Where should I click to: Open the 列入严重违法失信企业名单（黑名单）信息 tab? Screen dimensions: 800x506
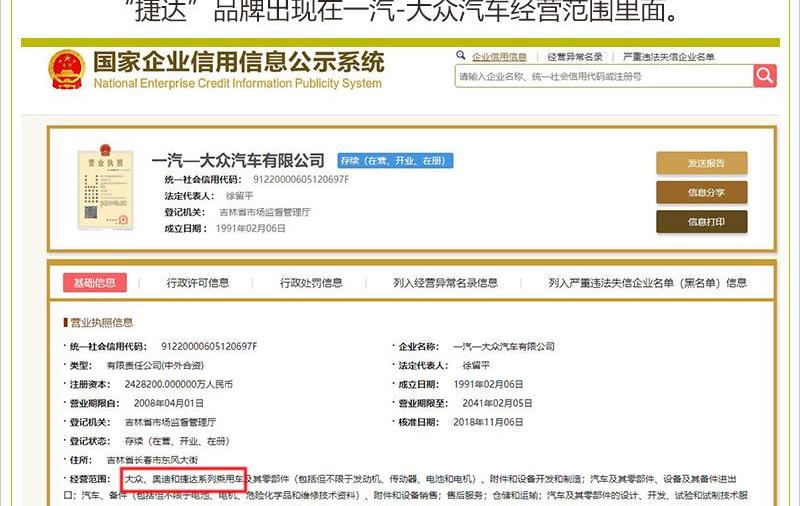647,283
